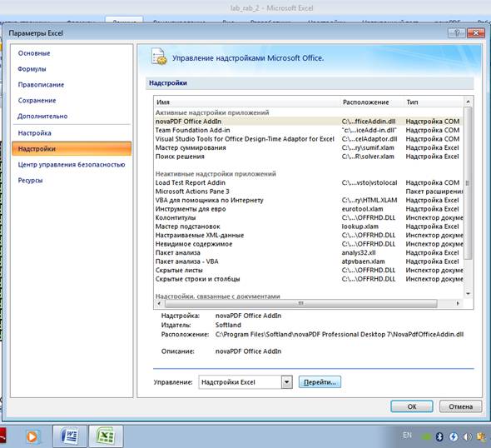Confirm the dialog with OK
This screenshot has width=491, height=448.
pyautogui.click(x=412, y=406)
